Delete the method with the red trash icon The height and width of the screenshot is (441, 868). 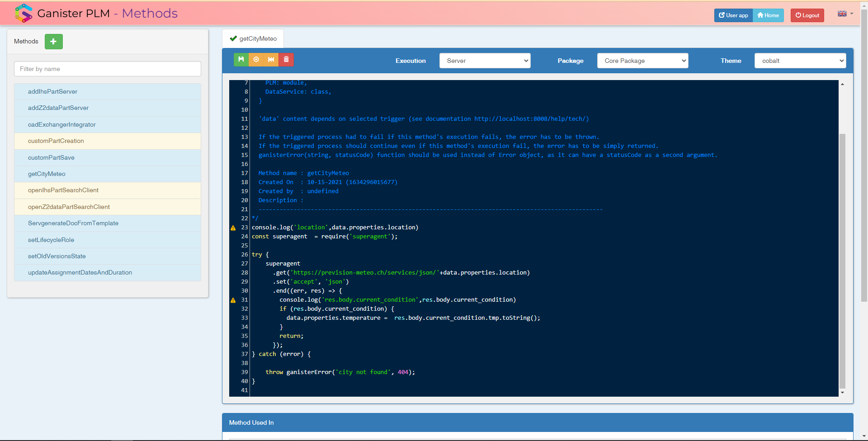[x=286, y=60]
